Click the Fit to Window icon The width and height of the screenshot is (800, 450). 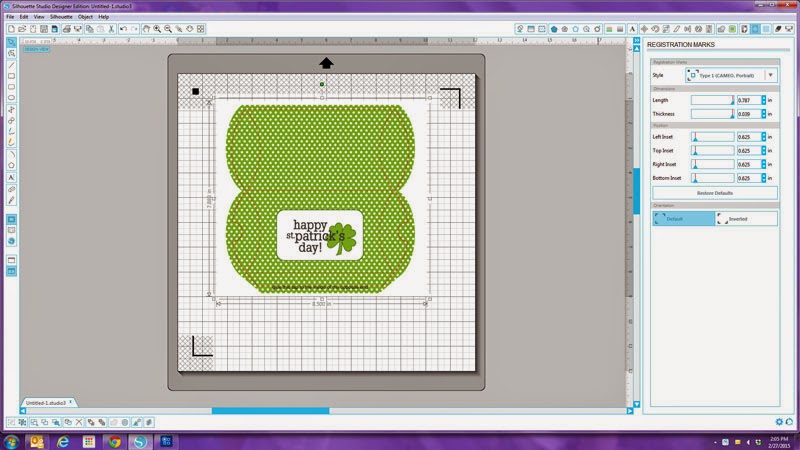tap(201, 29)
